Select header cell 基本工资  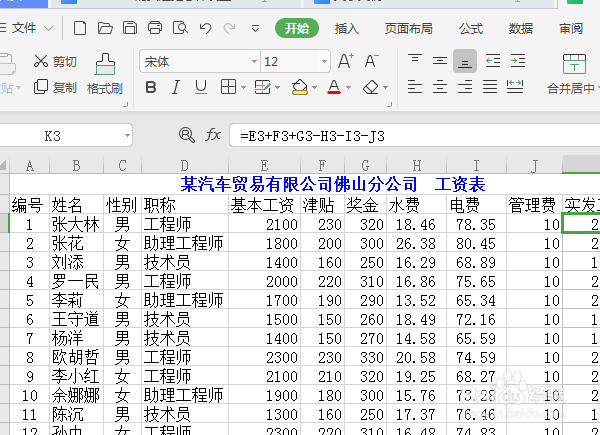pyautogui.click(x=264, y=205)
